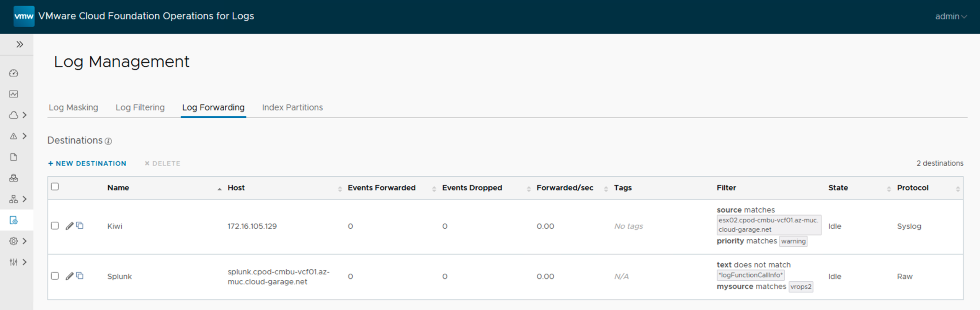This screenshot has height=310, width=980.
Task: Open the document icon in the sidebar
Action: coord(14,157)
